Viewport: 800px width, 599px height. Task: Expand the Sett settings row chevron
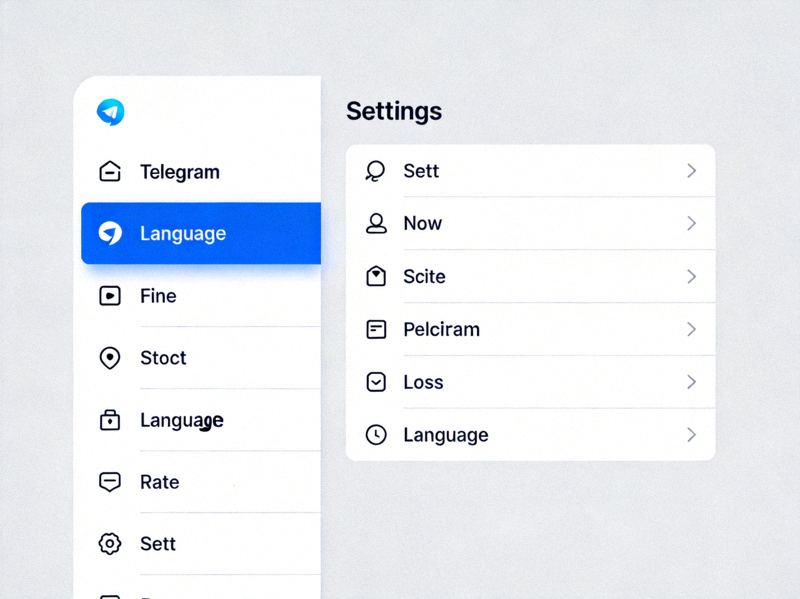pyautogui.click(x=691, y=171)
